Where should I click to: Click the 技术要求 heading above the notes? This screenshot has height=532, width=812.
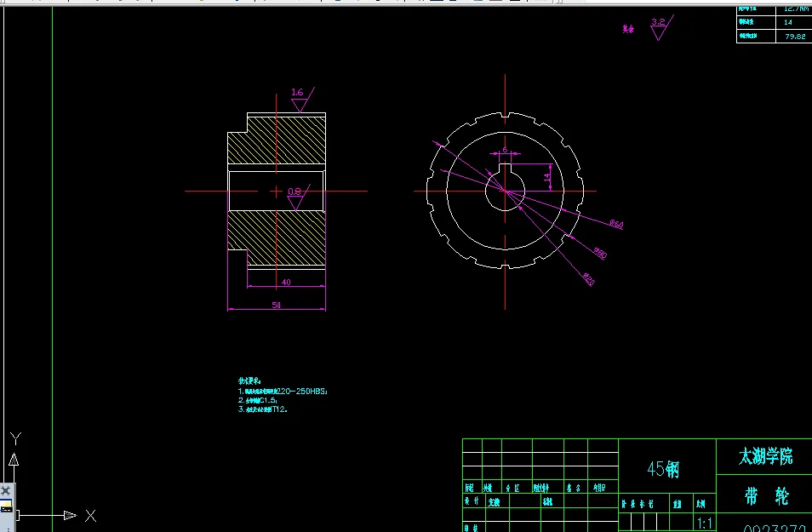click(249, 380)
